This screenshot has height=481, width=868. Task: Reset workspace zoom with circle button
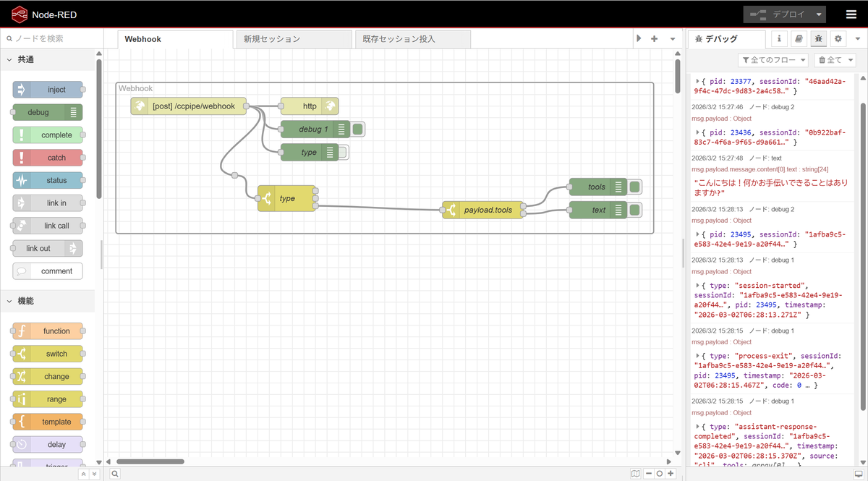[x=660, y=474]
